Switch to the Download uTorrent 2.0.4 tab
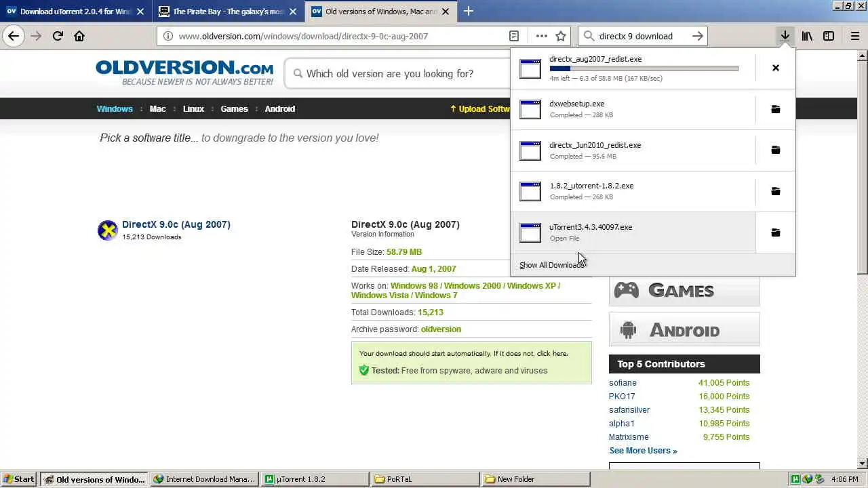Screen dimensions: 868x488 tap(75, 12)
